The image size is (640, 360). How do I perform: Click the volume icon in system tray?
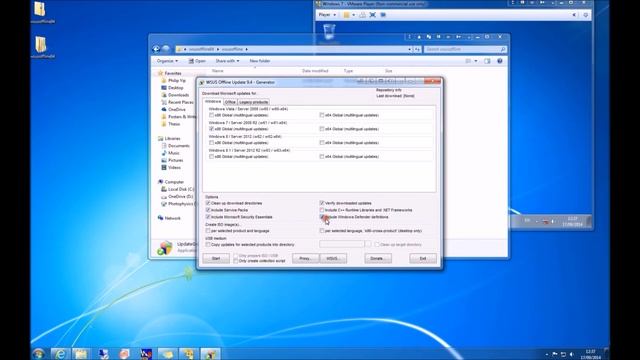571,354
